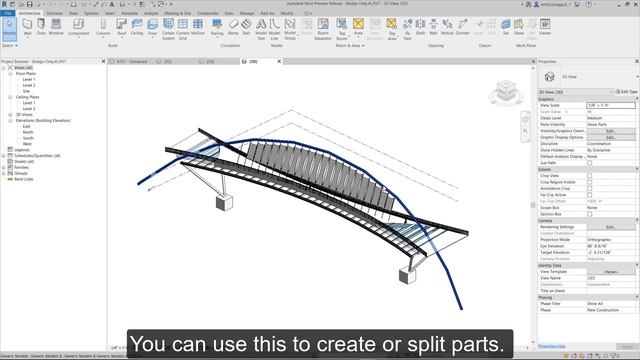Viewport: 640px width, 360px height.
Task: Open the File tab
Action: pyautogui.click(x=7, y=13)
